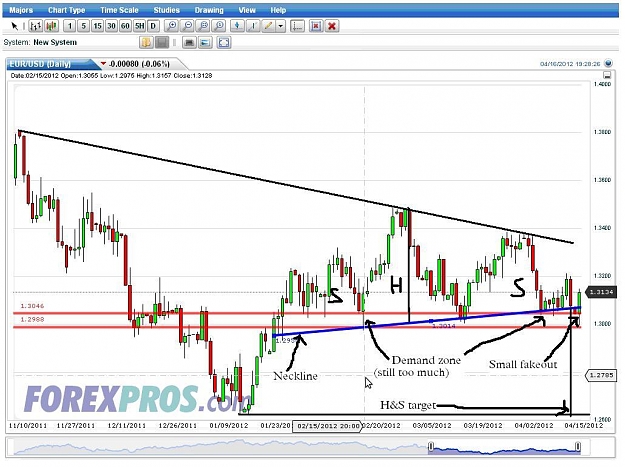Click the fourth magnifier reset zoom icon

219,26
